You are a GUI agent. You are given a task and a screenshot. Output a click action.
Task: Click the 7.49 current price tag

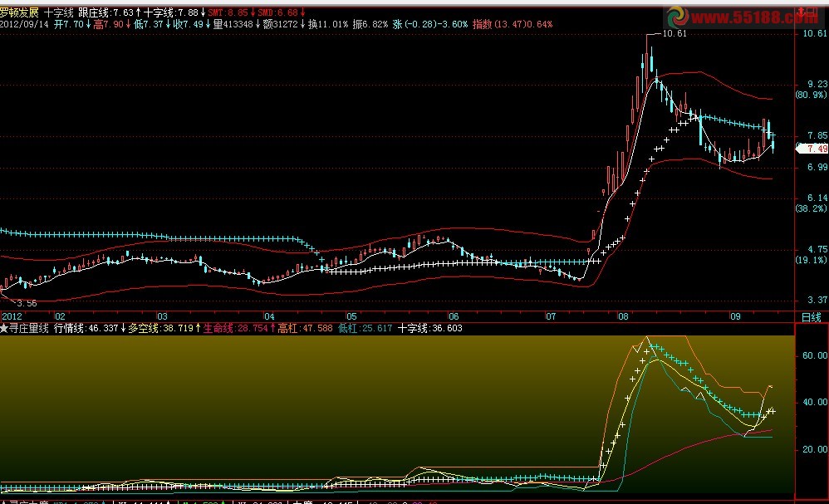point(814,149)
